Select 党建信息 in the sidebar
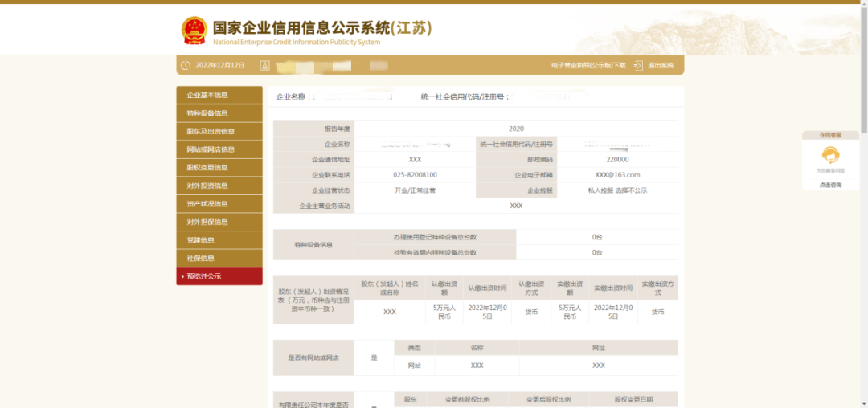868x408 pixels. tap(219, 240)
